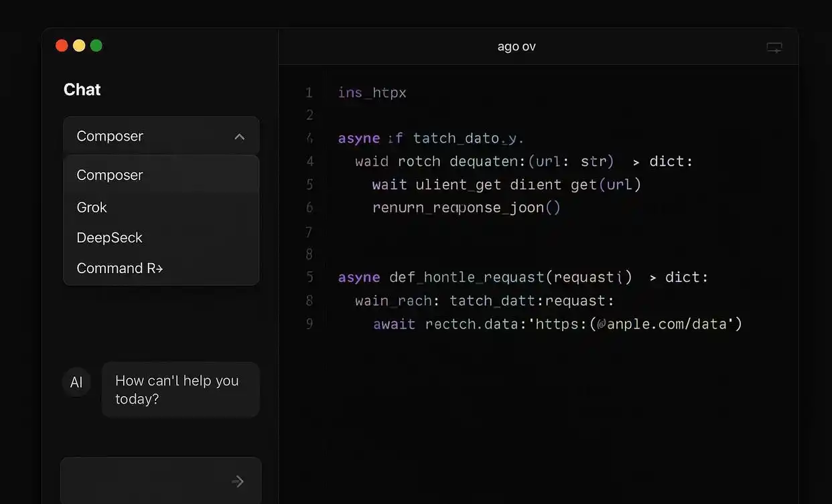
Task: Click the send arrow in chat input
Action: click(238, 481)
